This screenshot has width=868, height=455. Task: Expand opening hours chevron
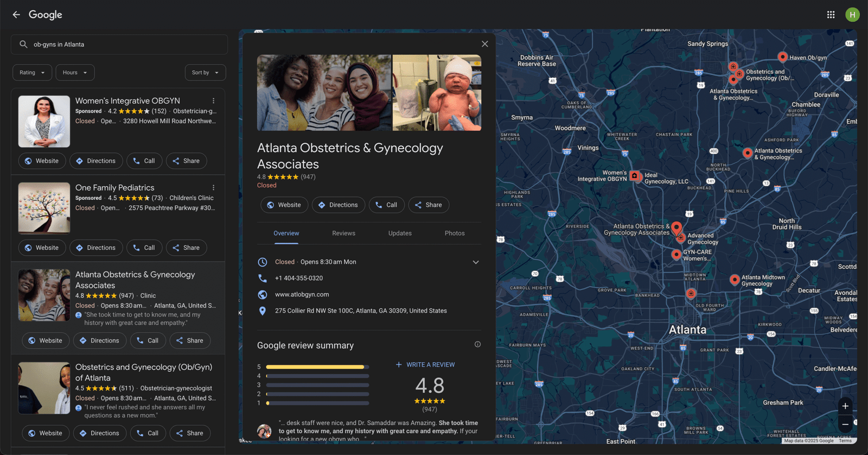476,262
